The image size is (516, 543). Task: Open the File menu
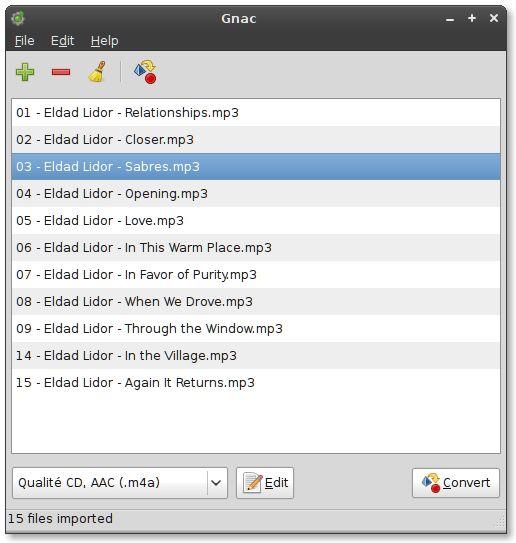point(24,41)
